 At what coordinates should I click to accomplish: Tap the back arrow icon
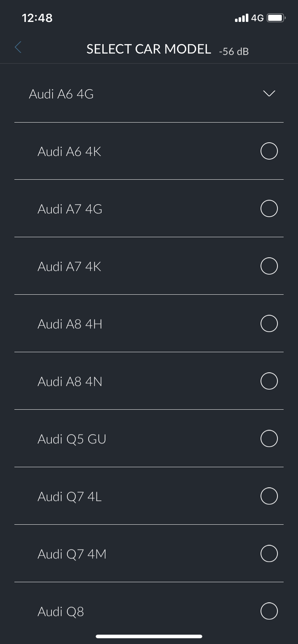pyautogui.click(x=18, y=47)
